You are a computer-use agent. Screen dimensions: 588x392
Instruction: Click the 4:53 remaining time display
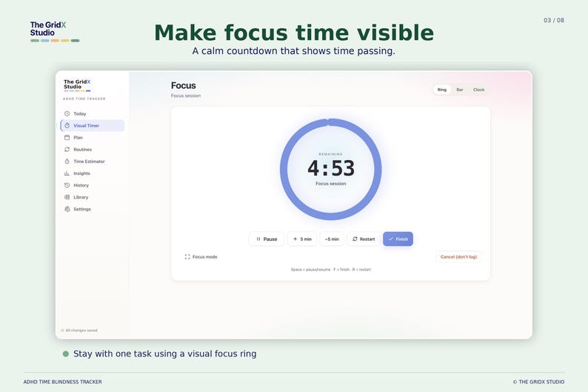(x=331, y=168)
